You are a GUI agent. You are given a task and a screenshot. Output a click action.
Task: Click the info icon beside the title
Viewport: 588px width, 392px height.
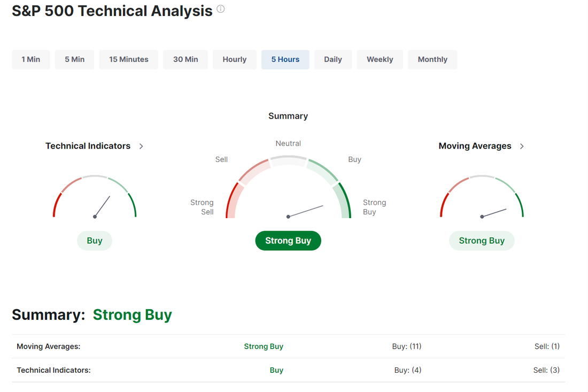pos(220,9)
